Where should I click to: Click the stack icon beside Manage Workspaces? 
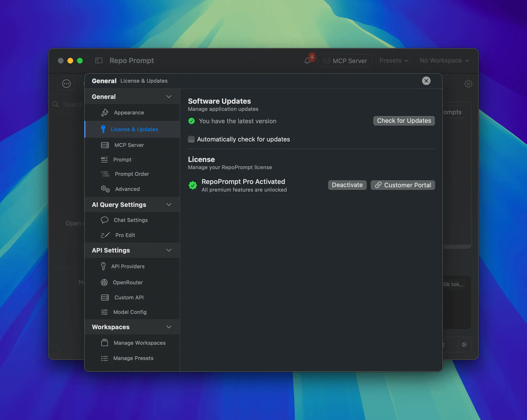[x=105, y=343]
